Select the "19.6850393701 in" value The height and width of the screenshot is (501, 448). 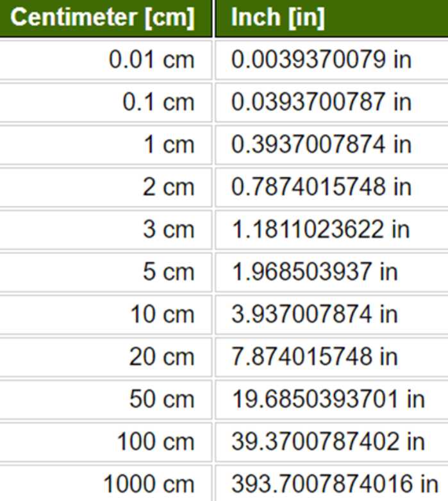[x=328, y=400]
